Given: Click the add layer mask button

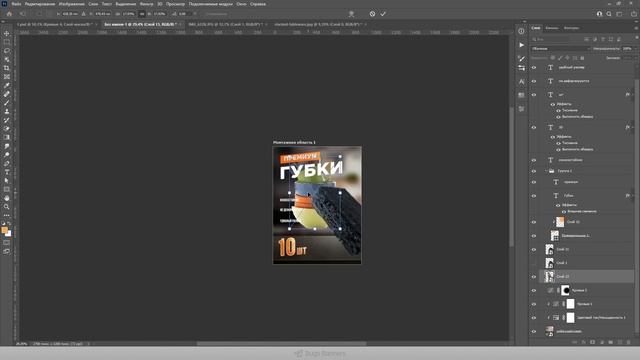Looking at the screenshot, I should [593, 342].
